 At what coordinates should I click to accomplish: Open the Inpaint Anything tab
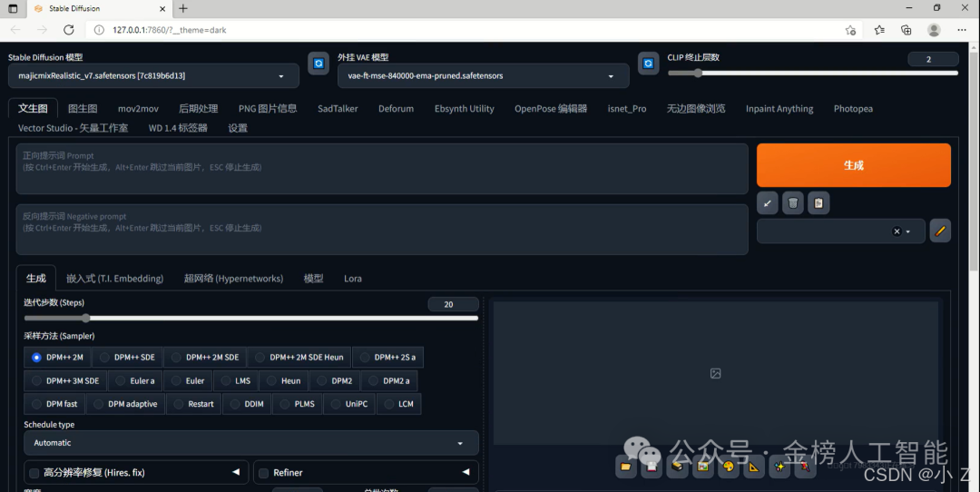tap(779, 108)
